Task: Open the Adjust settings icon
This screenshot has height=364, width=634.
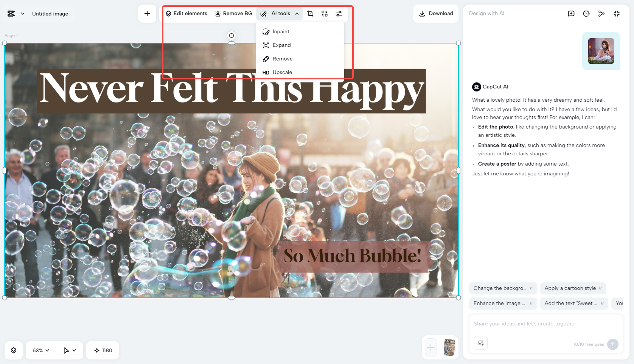Action: [x=339, y=13]
